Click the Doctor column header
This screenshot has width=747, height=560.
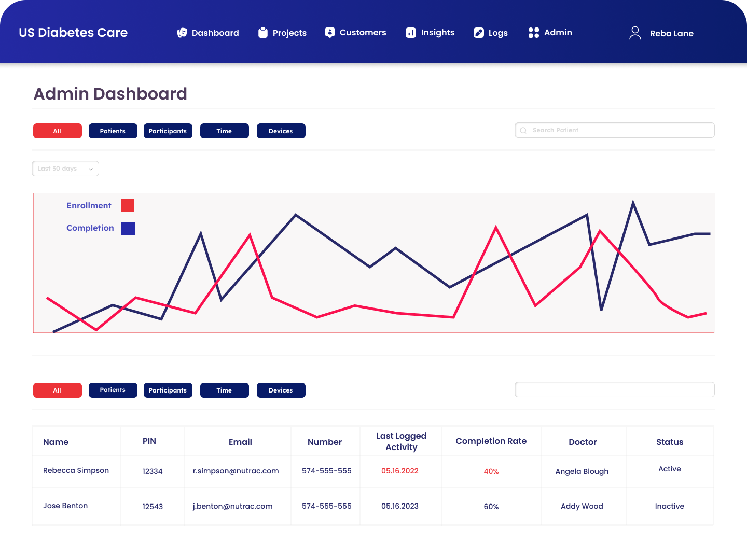tap(583, 442)
